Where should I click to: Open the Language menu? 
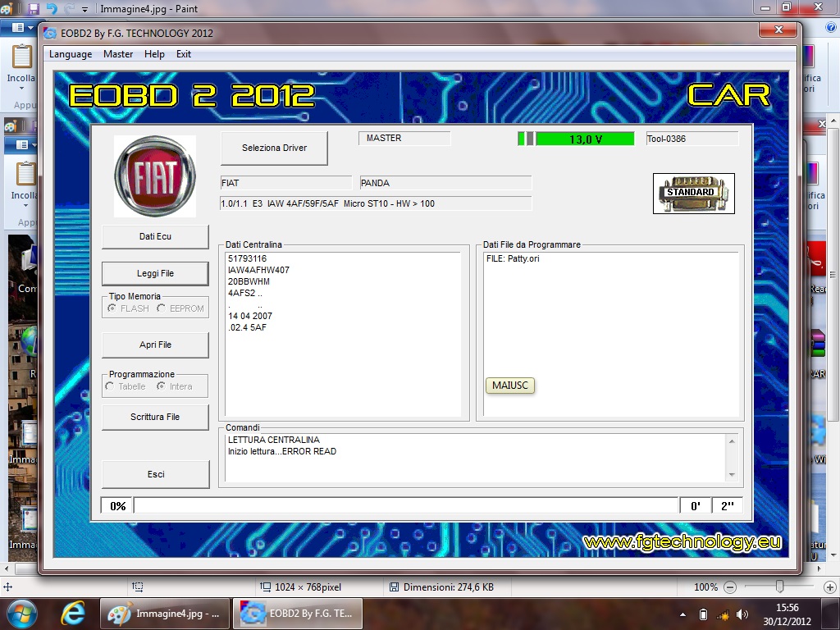[x=71, y=54]
